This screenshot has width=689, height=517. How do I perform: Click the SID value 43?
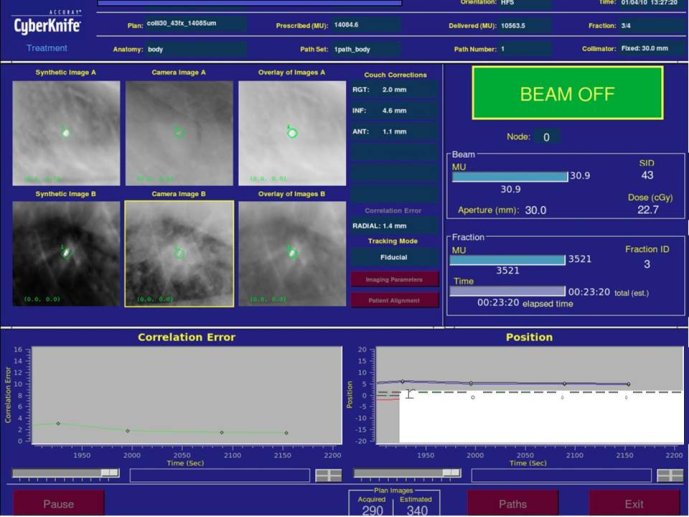[647, 175]
